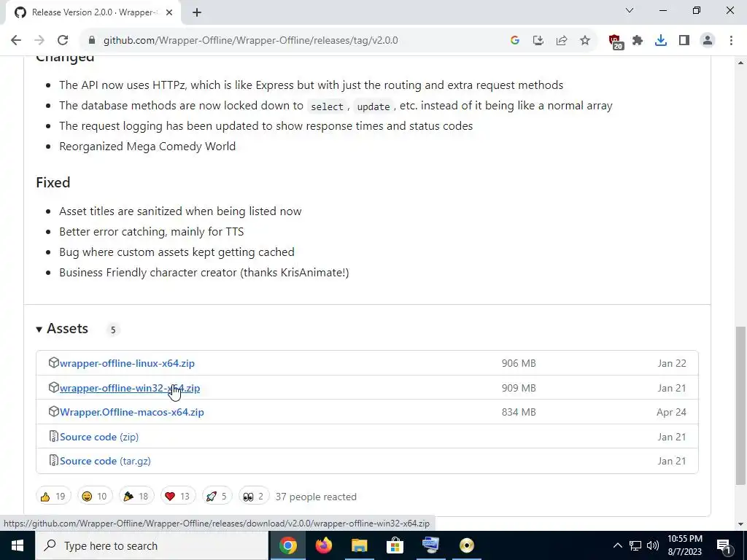Screen dimensions: 747x560
Task: Open the network status icon
Action: (635, 545)
